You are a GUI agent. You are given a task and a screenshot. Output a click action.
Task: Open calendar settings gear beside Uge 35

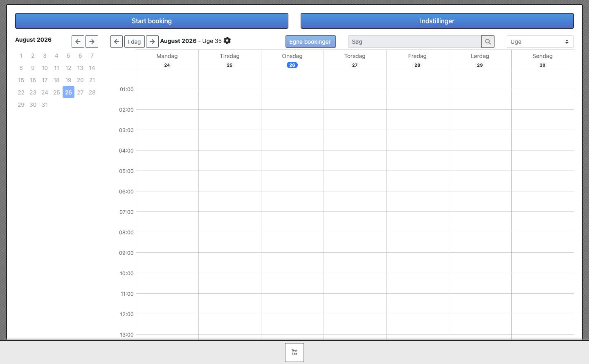[227, 40]
